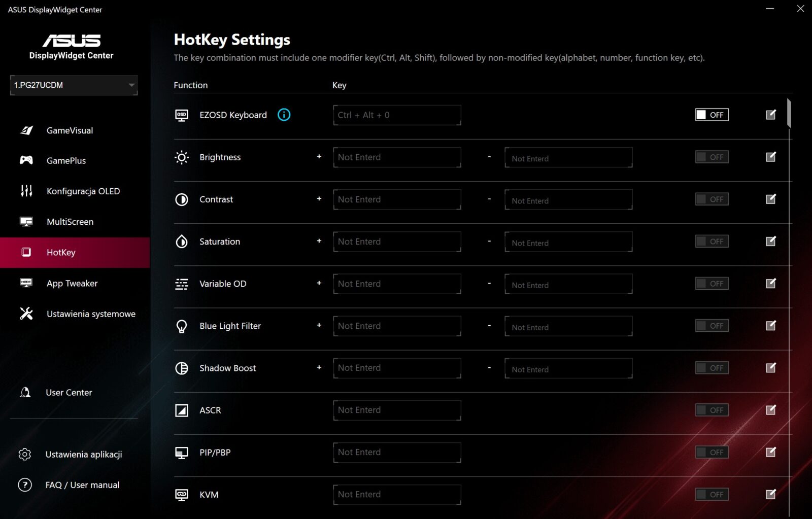Enable the Contrast hotkey toggle
Image resolution: width=812 pixels, height=519 pixels.
click(712, 199)
